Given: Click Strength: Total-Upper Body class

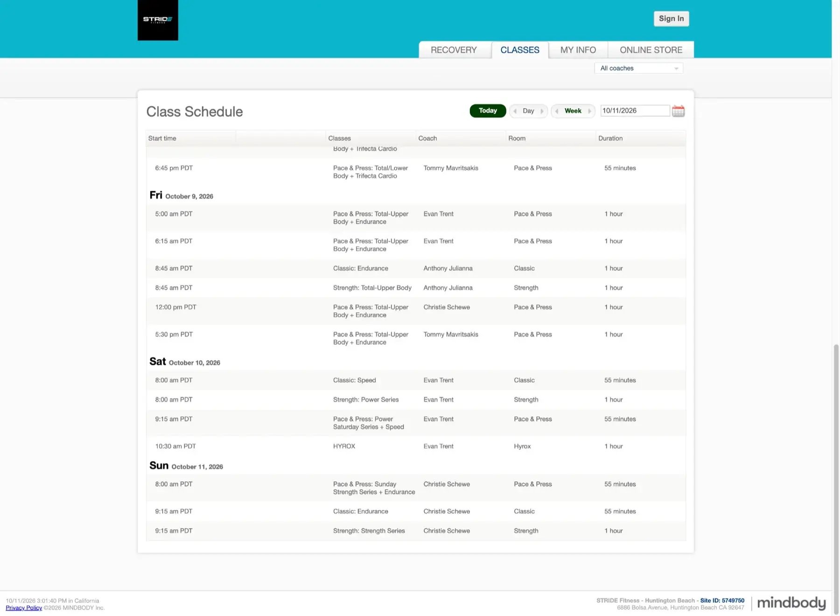Looking at the screenshot, I should pyautogui.click(x=372, y=288).
